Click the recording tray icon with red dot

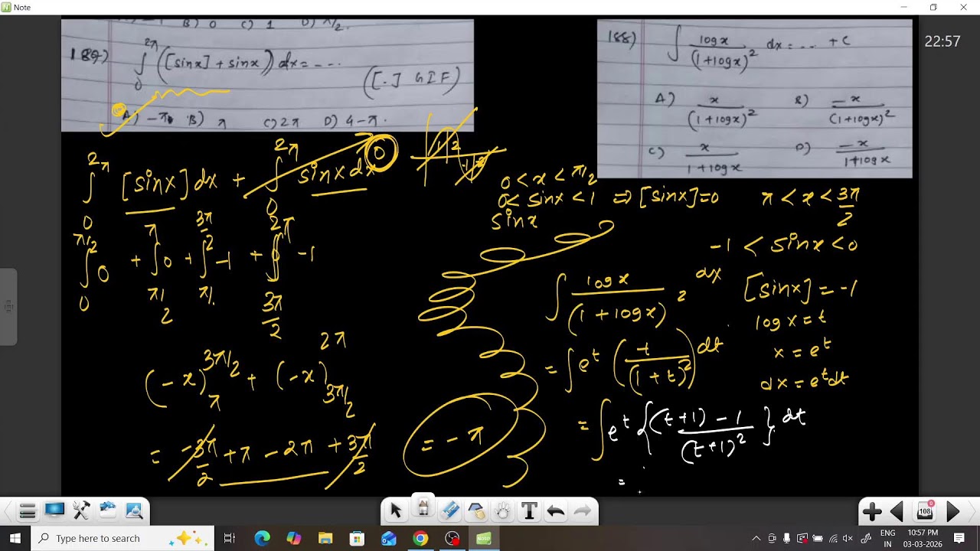point(802,538)
